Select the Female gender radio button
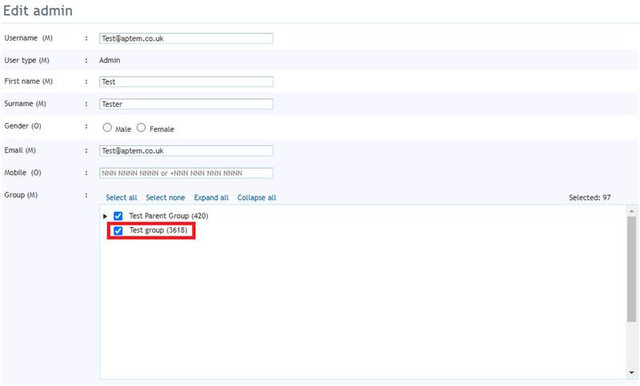The image size is (640, 386). click(141, 128)
